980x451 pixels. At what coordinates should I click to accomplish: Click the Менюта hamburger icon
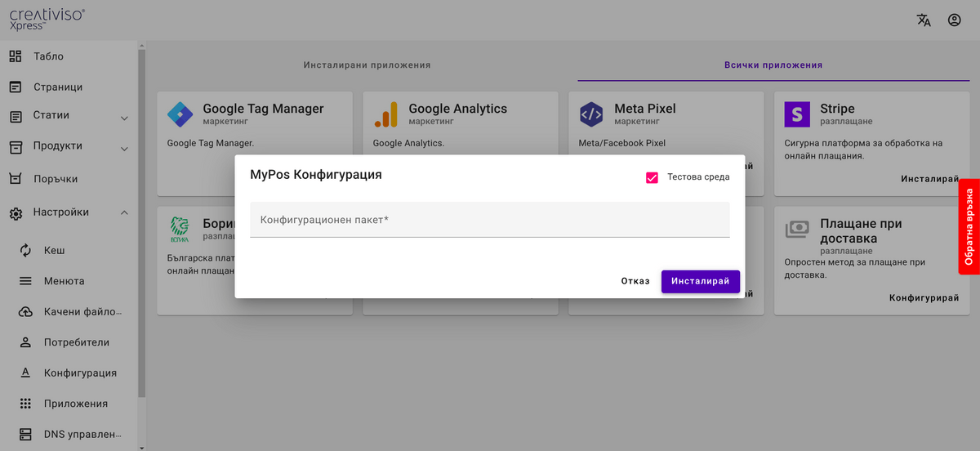point(25,281)
